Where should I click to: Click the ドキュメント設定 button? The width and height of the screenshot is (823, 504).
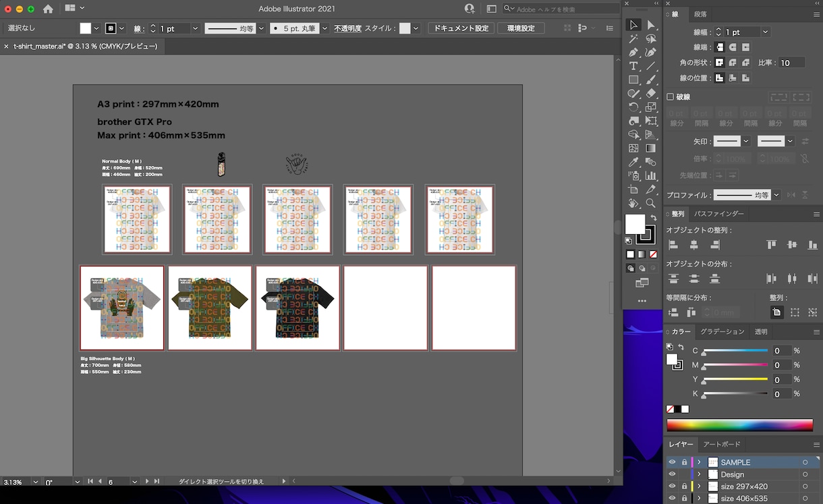click(461, 28)
